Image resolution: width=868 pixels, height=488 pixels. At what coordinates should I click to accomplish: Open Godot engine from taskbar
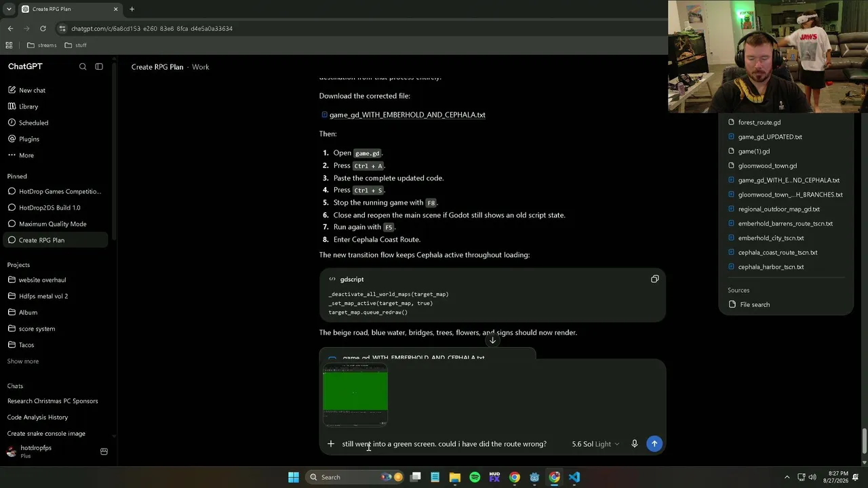(x=534, y=477)
